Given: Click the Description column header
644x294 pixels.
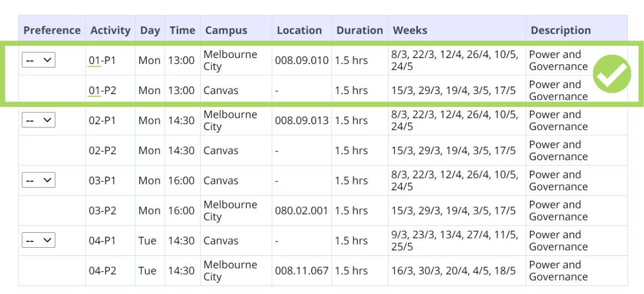Looking at the screenshot, I should click(560, 31).
